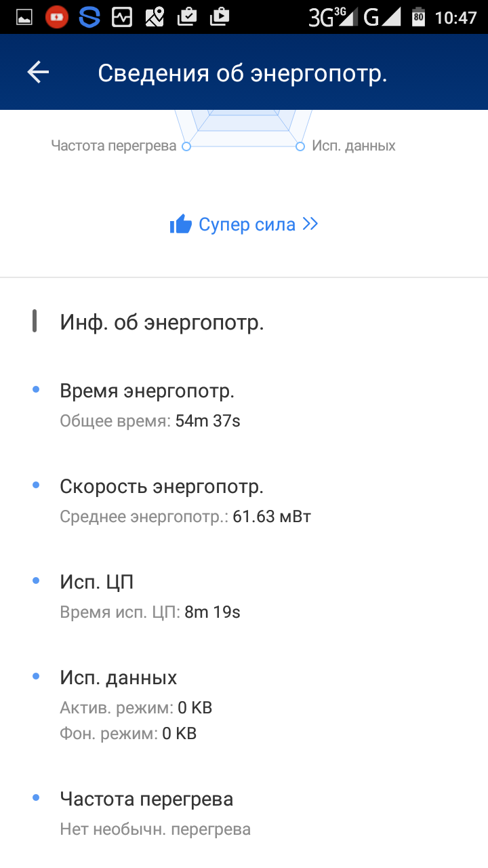
Task: Tap the red YouTube notification icon
Action: [57, 17]
